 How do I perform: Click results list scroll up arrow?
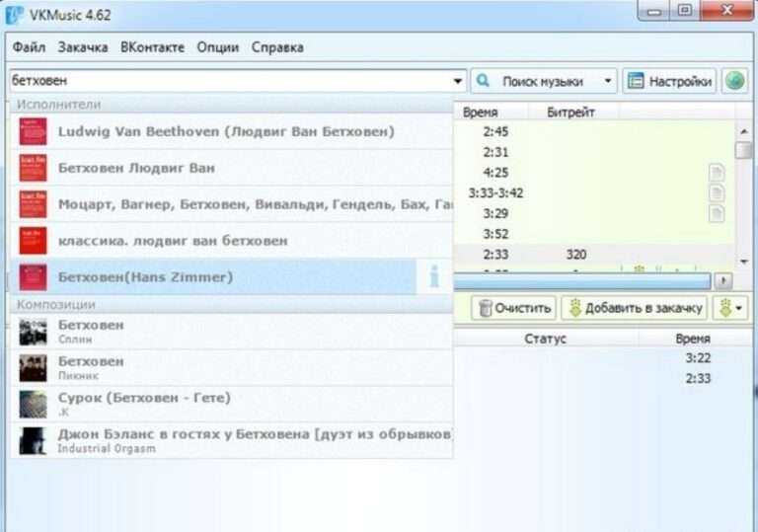[x=743, y=131]
